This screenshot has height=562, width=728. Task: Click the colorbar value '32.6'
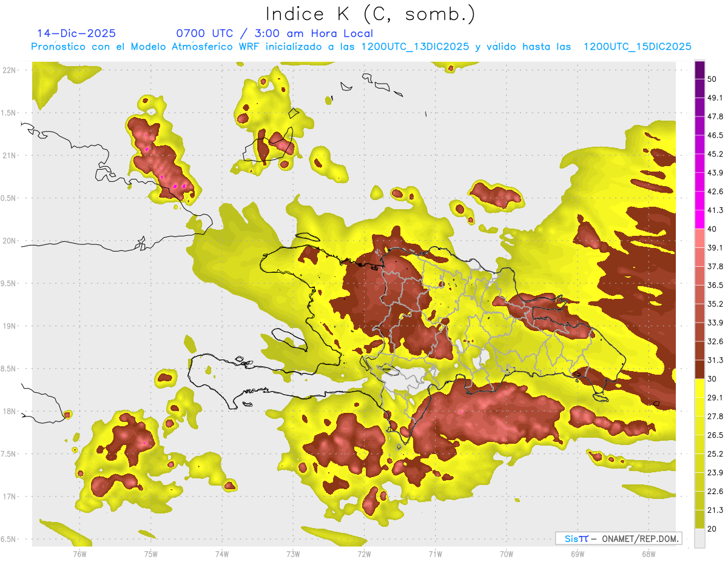[715, 341]
